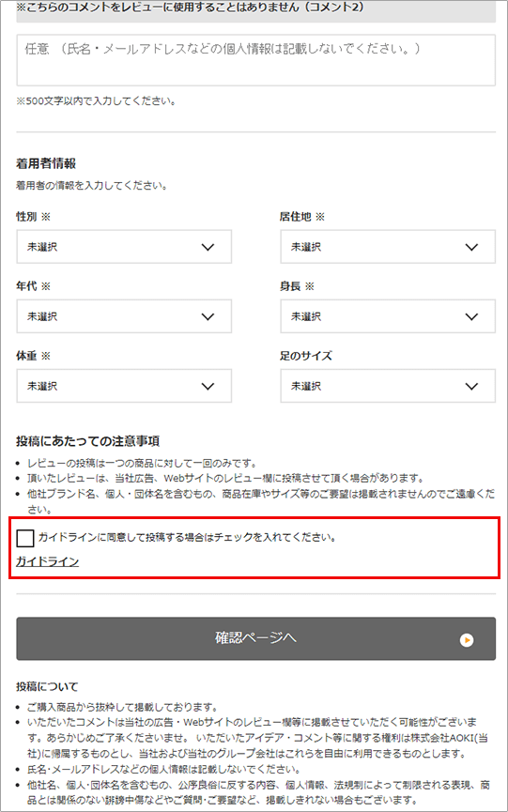Viewport: 508px width, 812px height.
Task: Open the 性別 selection dropdown
Action: 124,247
